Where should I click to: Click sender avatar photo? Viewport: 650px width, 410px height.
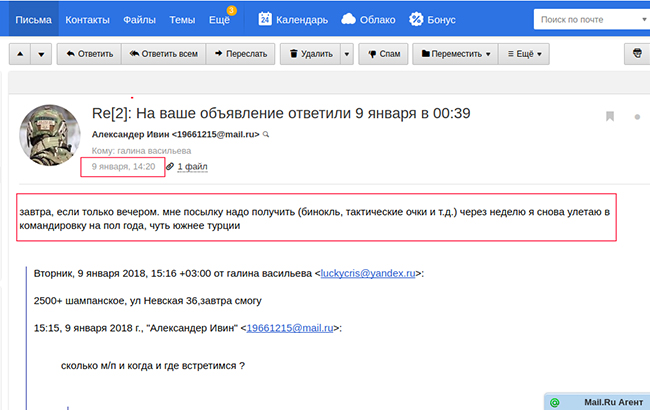(50, 135)
